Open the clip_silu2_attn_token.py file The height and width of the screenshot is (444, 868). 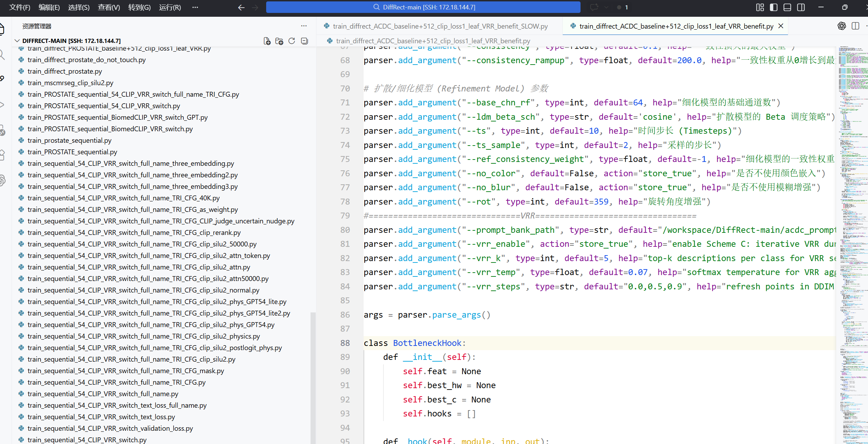pyautogui.click(x=149, y=256)
